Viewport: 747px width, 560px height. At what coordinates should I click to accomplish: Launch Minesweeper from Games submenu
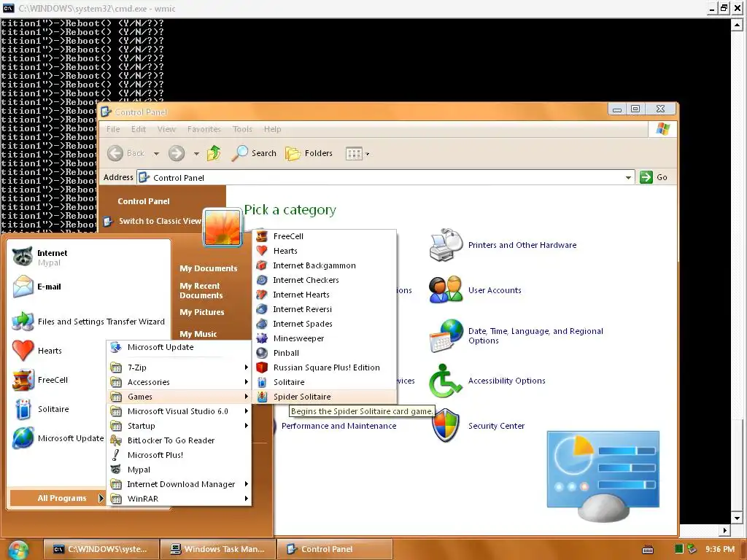click(324, 338)
